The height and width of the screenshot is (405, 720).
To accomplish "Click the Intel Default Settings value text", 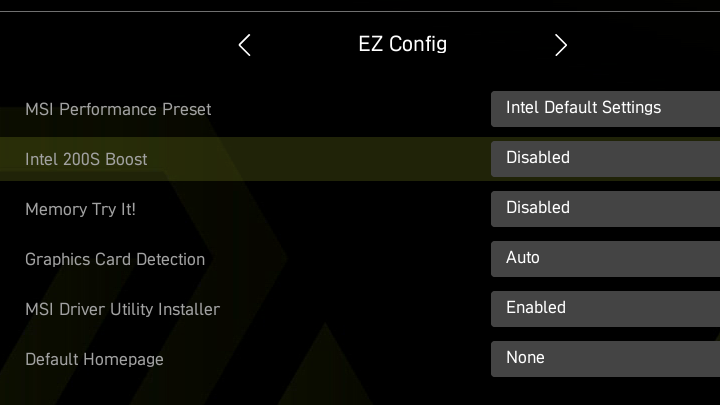I will (583, 108).
